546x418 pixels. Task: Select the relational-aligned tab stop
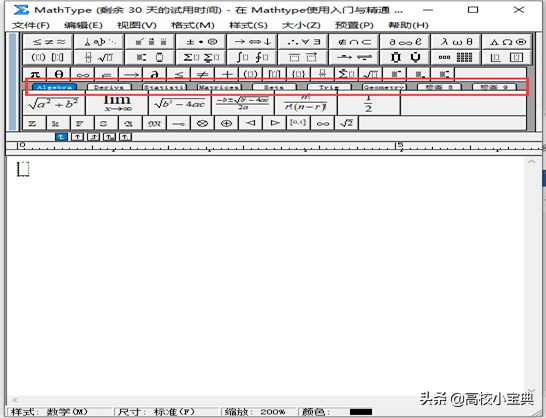109,137
